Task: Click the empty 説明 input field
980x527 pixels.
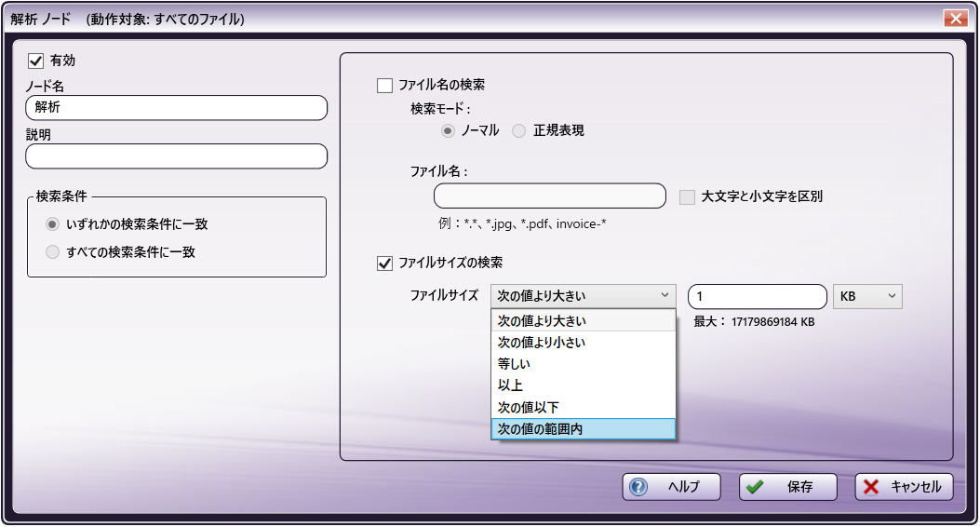Action: pyautogui.click(x=176, y=156)
